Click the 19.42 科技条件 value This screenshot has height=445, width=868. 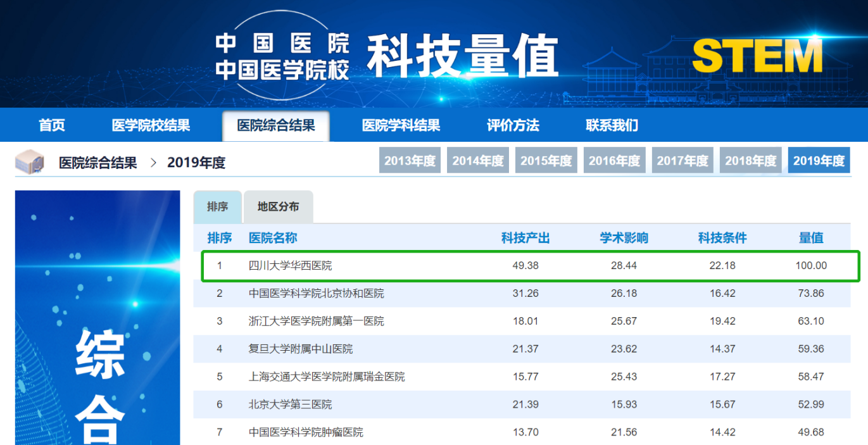tap(722, 322)
